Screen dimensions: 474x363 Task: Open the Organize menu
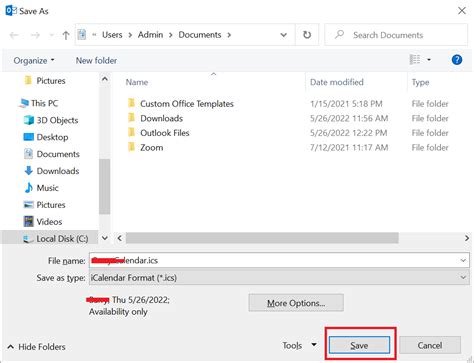tap(34, 61)
